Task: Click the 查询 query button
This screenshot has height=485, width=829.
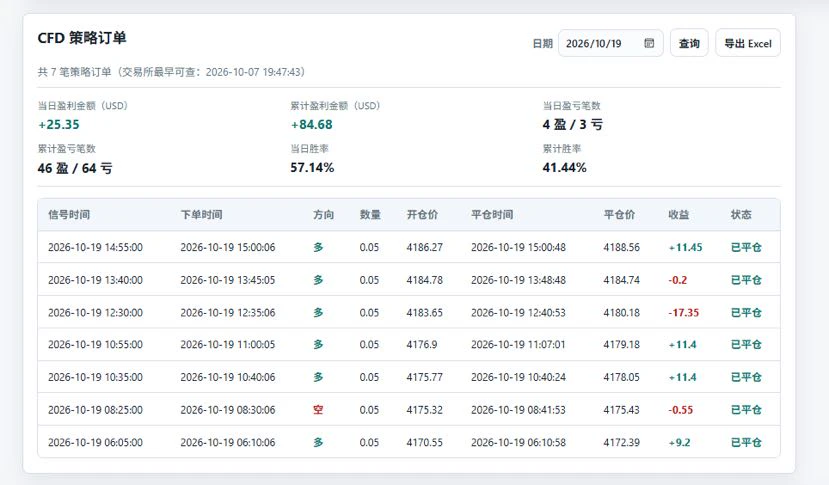Action: click(689, 43)
